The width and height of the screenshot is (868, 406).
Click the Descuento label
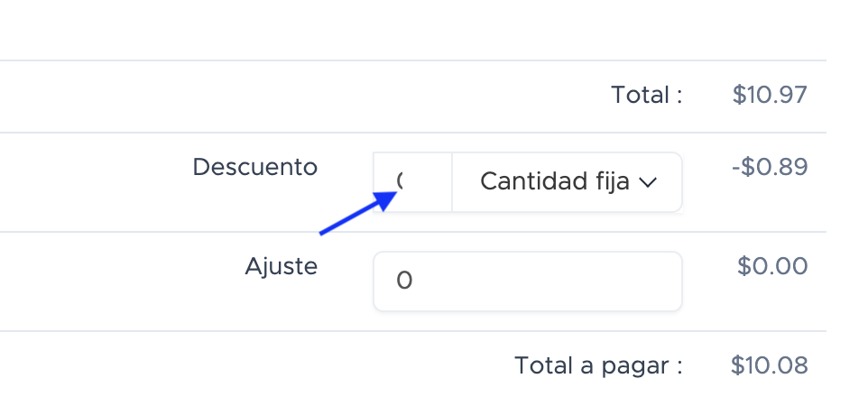click(x=254, y=167)
